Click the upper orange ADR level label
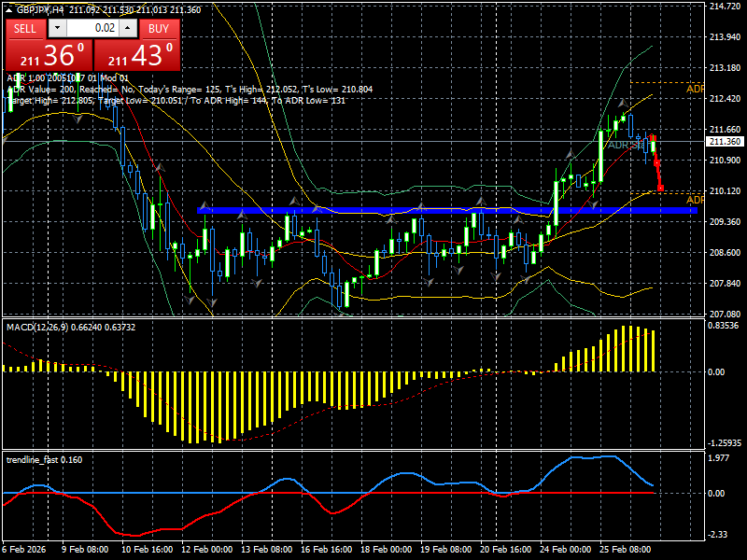The image size is (747, 560). coord(695,89)
